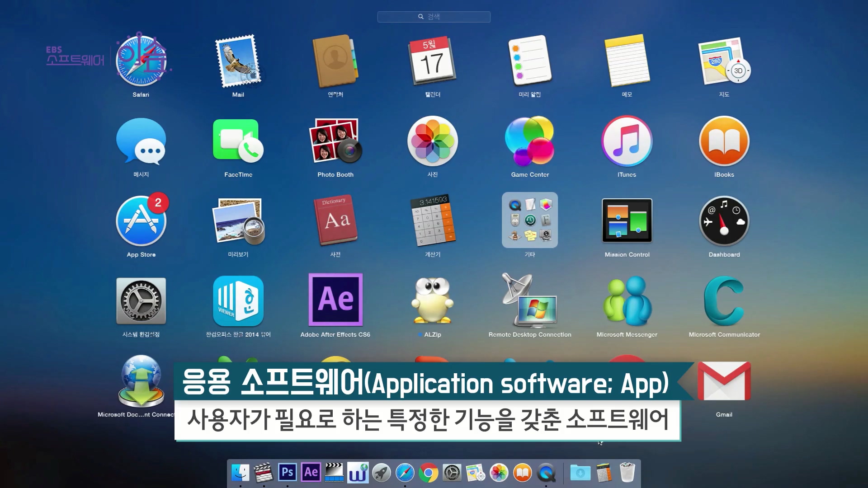
Task: Launch Microsoft Messenger
Action: tap(627, 301)
